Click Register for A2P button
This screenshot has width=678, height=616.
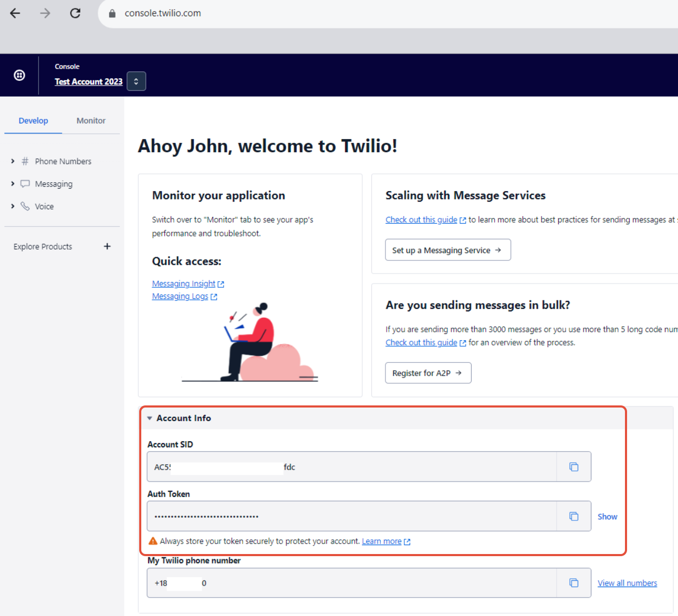[428, 373]
